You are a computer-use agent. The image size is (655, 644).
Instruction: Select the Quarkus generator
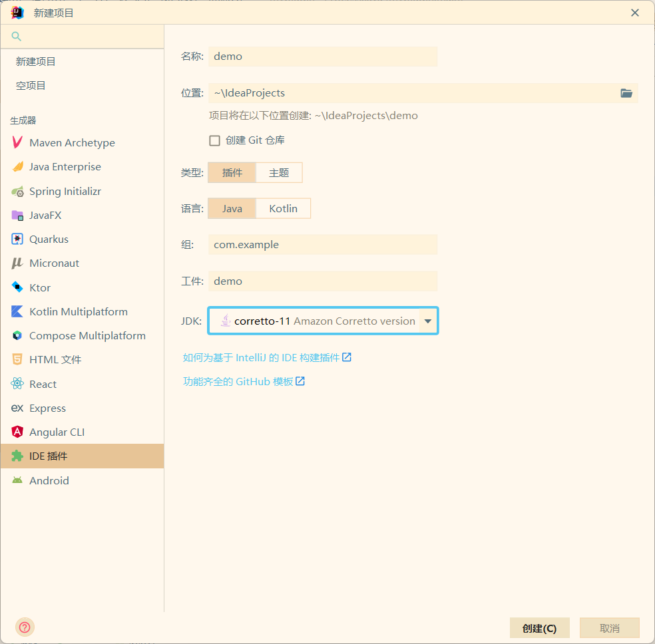point(82,239)
